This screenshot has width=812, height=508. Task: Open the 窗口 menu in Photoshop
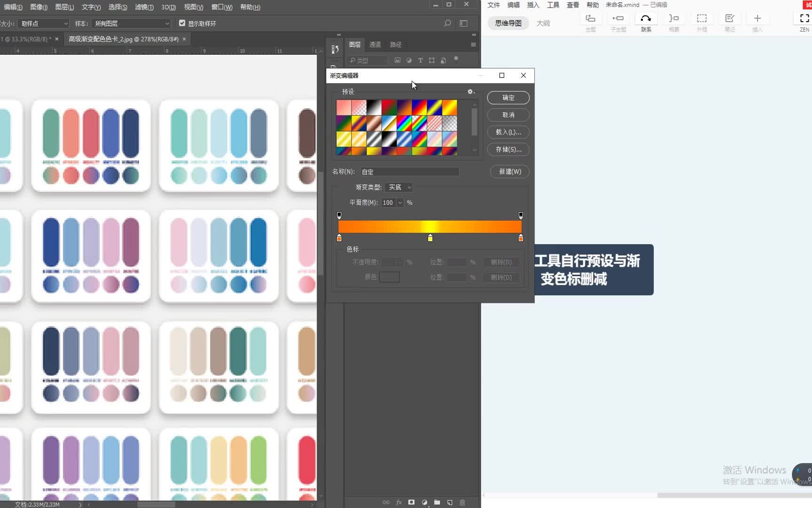(222, 7)
